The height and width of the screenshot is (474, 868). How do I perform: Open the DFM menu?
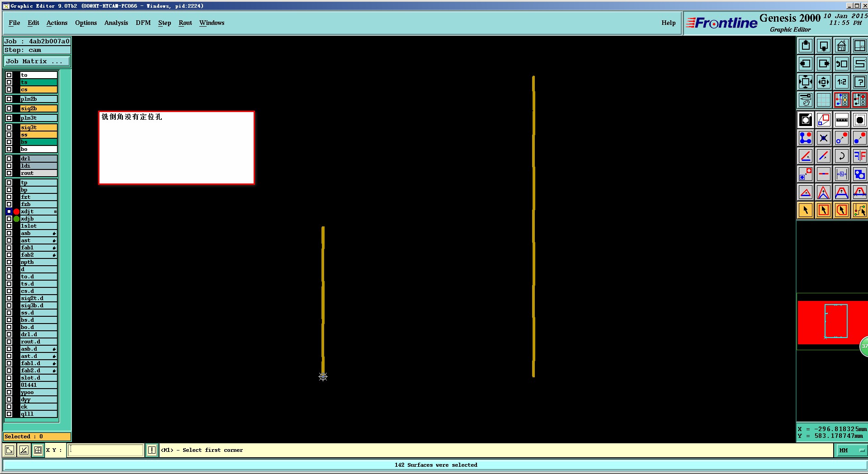click(x=143, y=23)
